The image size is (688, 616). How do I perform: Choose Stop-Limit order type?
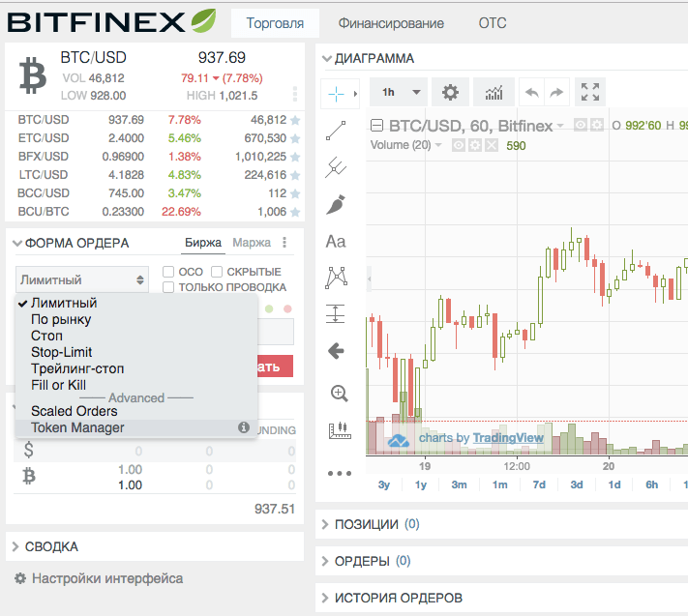(x=136, y=352)
